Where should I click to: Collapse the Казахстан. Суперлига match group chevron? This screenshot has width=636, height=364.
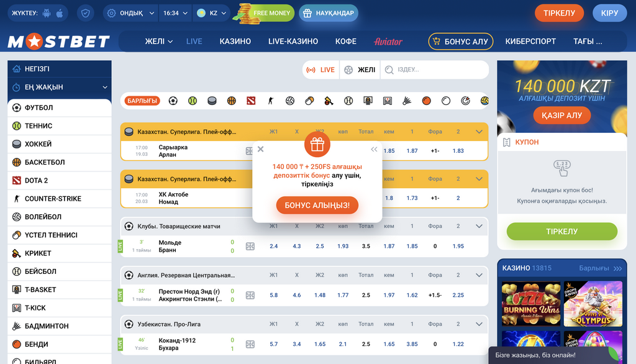478,131
